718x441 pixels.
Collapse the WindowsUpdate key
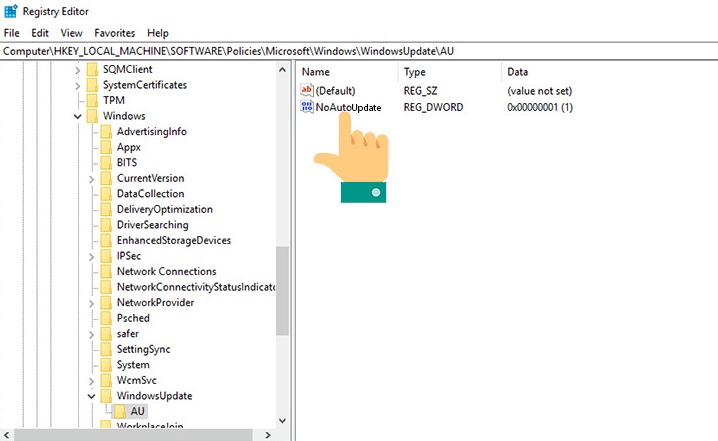[x=91, y=397]
